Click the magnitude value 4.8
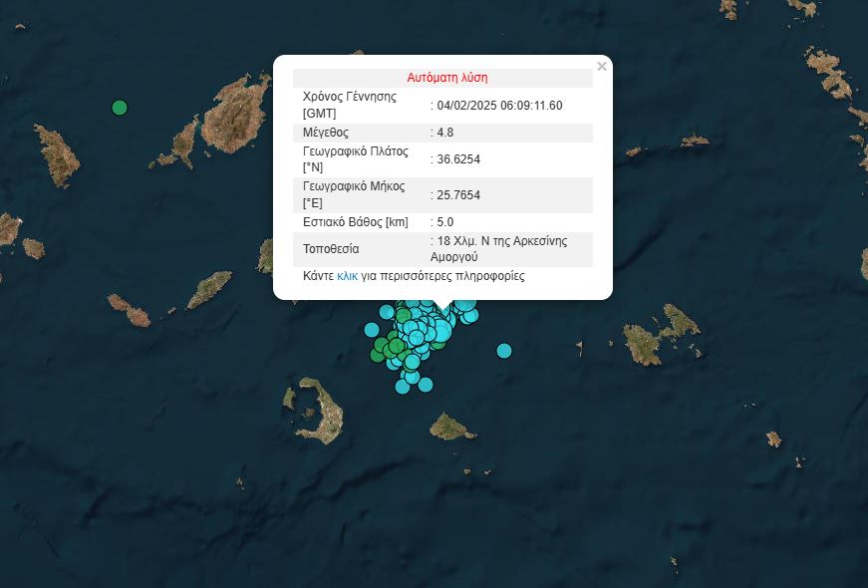Image resolution: width=868 pixels, height=588 pixels. 444,133
